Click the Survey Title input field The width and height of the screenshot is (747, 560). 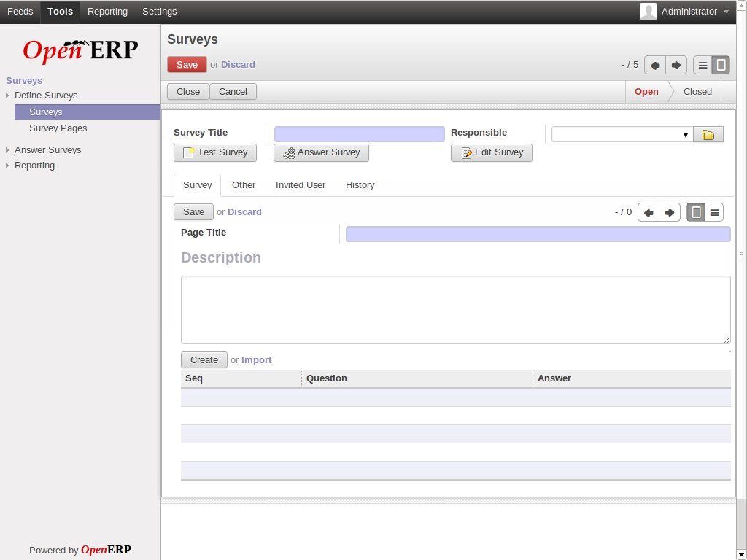[x=359, y=134]
